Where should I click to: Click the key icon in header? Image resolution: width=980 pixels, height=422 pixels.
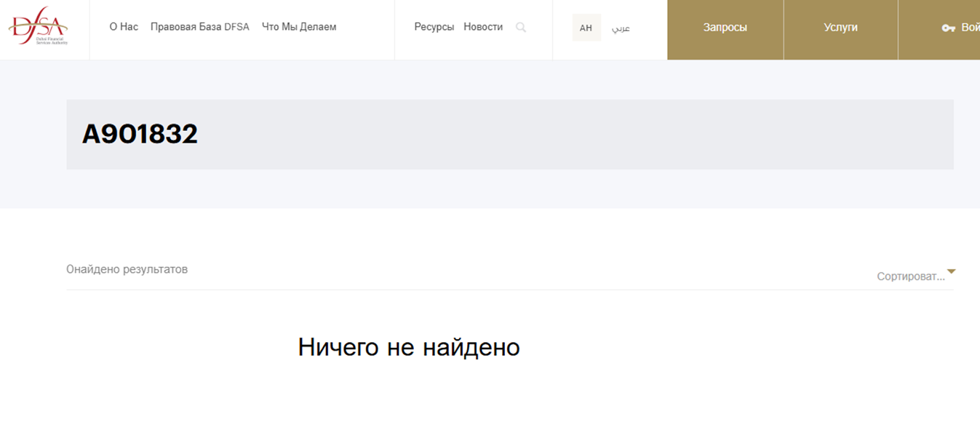[x=948, y=28]
